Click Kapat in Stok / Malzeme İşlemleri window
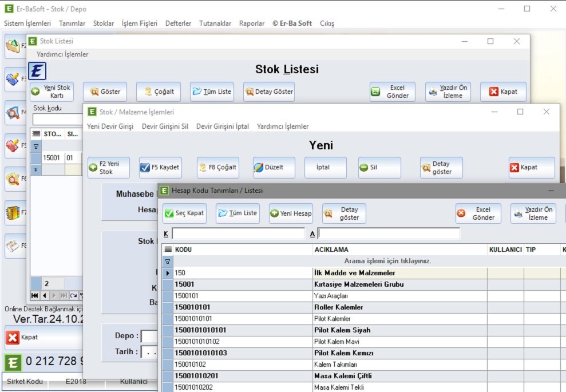Viewport: 566px width, 392px height. coord(532,168)
